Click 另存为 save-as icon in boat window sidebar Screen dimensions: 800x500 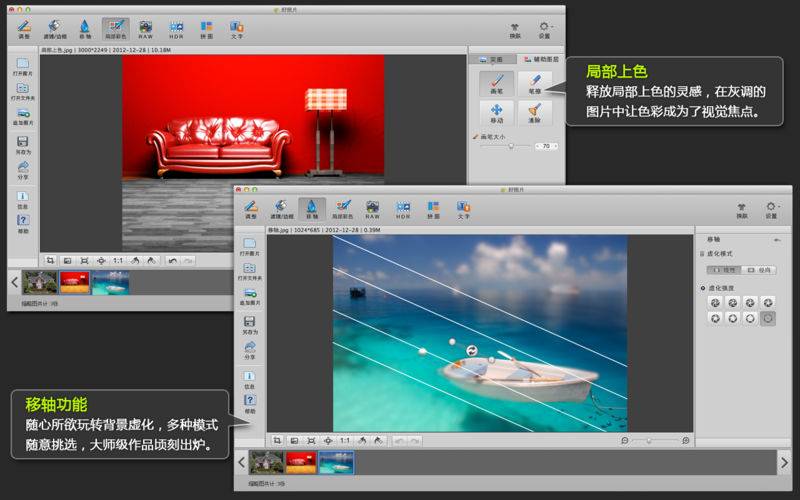249,325
